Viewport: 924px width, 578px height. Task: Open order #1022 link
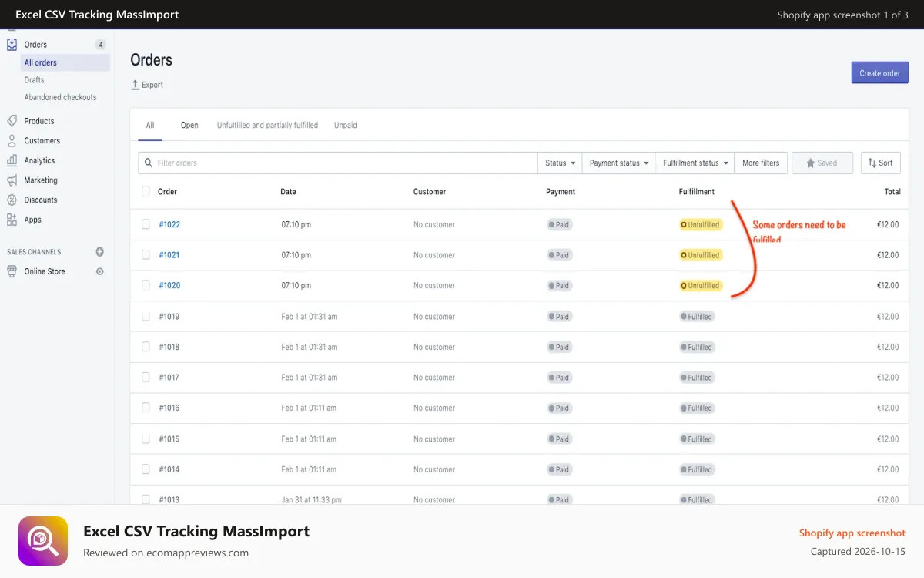[x=169, y=224]
